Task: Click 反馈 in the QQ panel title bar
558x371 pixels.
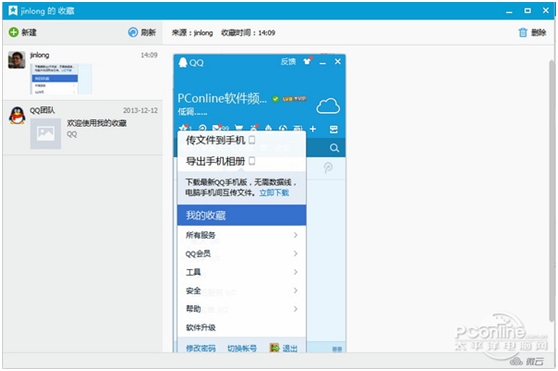Action: coord(288,62)
